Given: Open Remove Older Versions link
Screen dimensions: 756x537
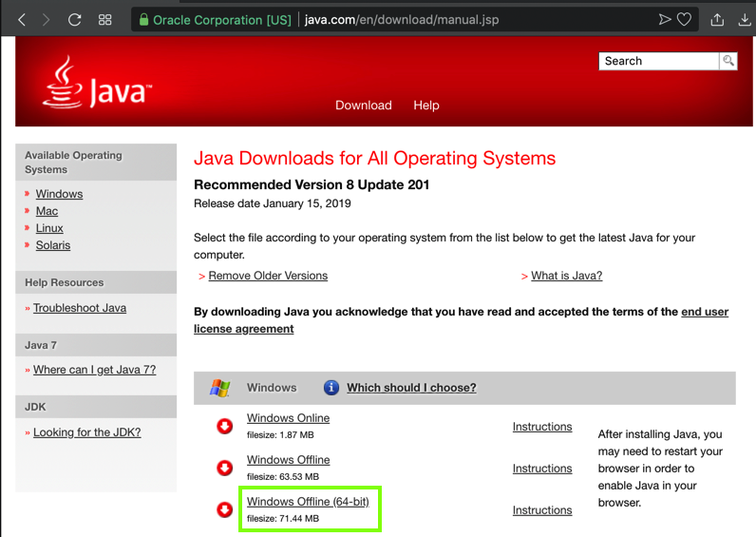Looking at the screenshot, I should click(268, 276).
